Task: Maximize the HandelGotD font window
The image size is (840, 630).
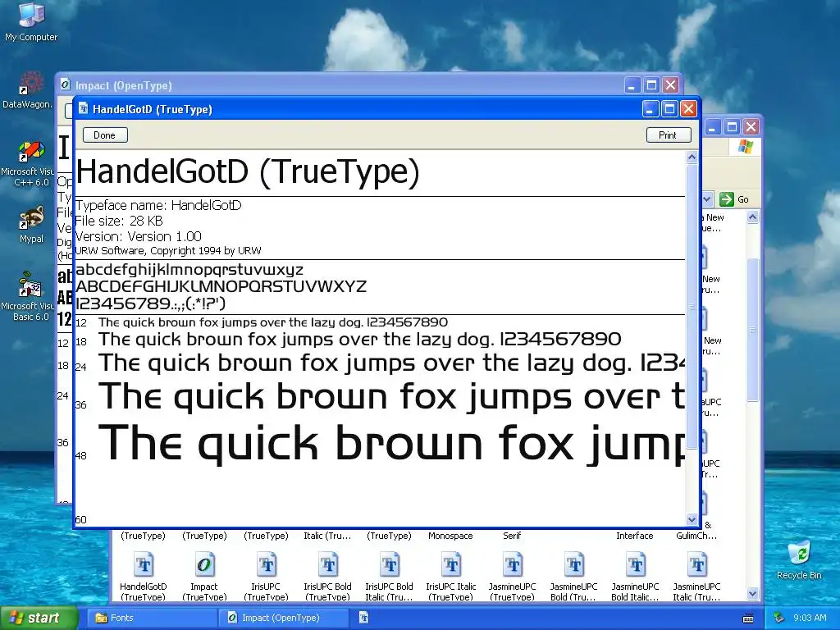Action: click(669, 109)
